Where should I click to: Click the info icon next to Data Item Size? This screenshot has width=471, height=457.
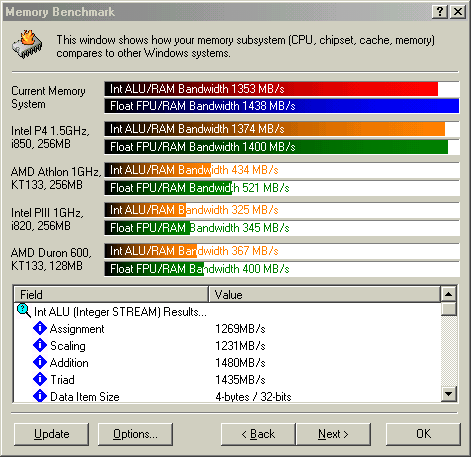point(40,396)
